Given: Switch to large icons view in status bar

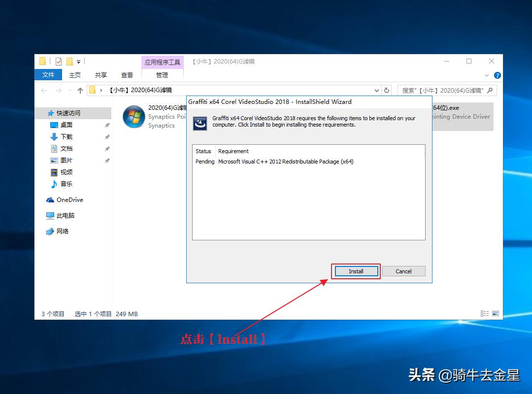Looking at the screenshot, I should (496, 314).
